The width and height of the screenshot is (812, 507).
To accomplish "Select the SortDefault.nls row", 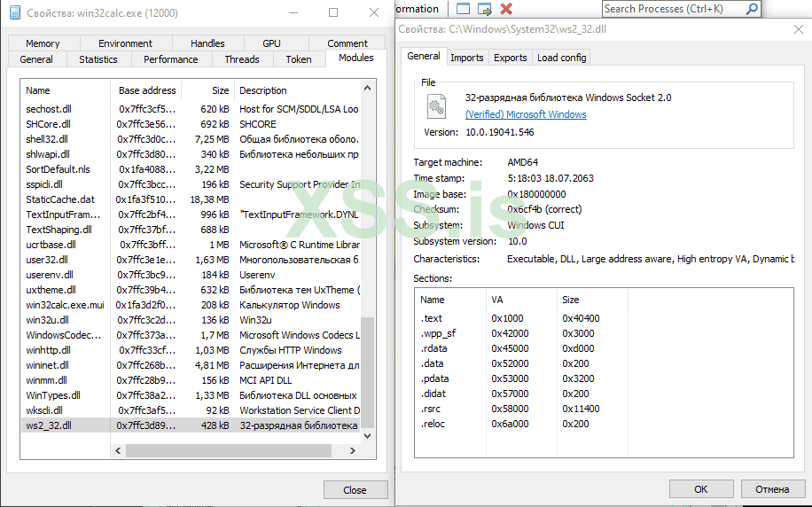I will point(192,168).
